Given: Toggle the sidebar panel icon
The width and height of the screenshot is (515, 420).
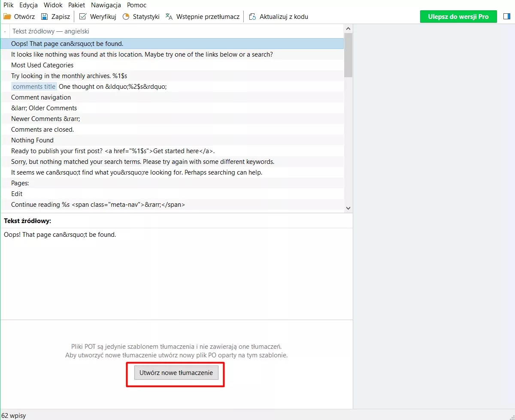Looking at the screenshot, I should pos(507,16).
